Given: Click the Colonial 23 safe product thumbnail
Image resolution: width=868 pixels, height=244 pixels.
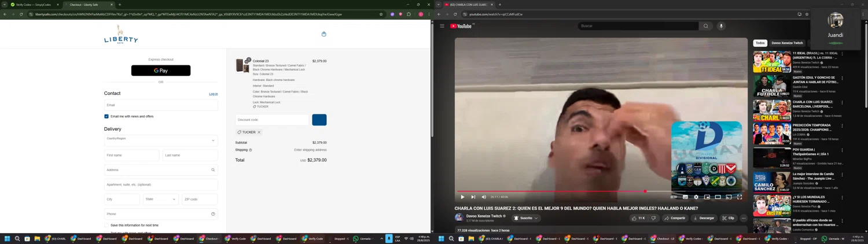Looking at the screenshot, I should (x=242, y=65).
